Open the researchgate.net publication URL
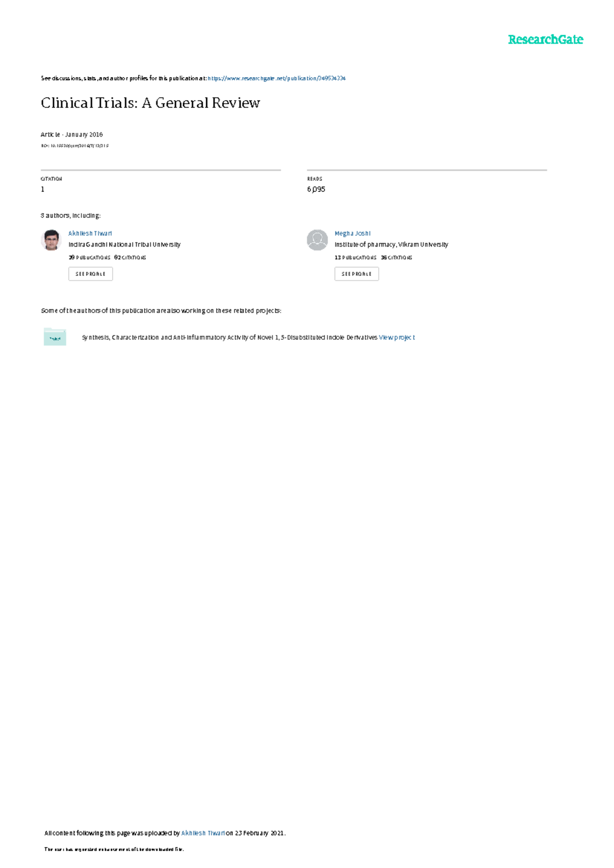 277,78
